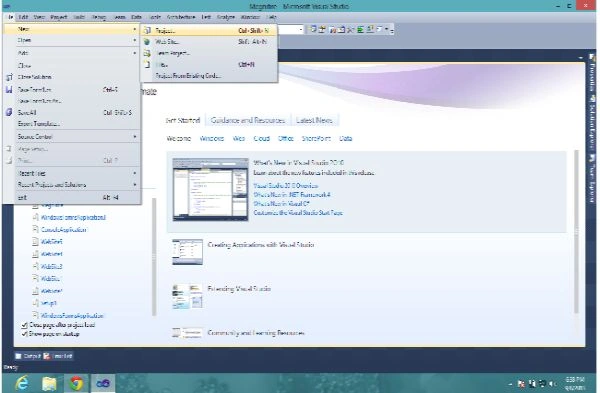This screenshot has width=600, height=393.
Task: Click the globe icon for Web Site
Action: (x=147, y=41)
